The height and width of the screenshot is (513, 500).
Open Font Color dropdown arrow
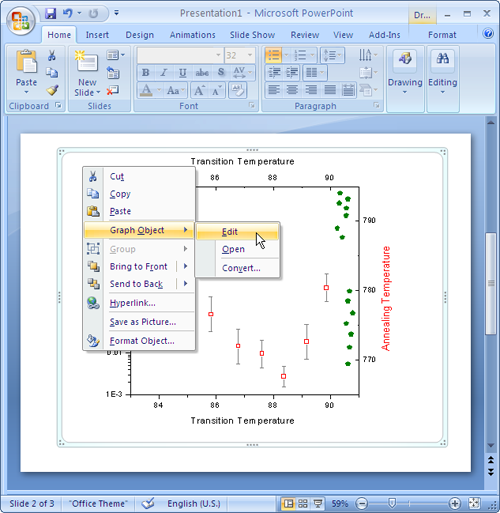[159, 90]
